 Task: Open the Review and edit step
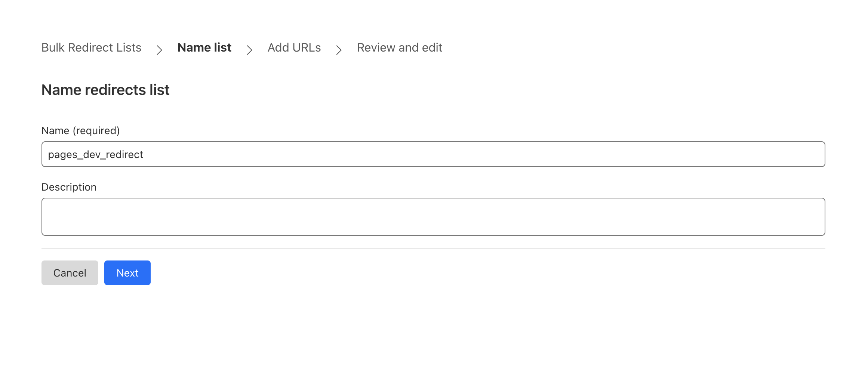click(400, 47)
